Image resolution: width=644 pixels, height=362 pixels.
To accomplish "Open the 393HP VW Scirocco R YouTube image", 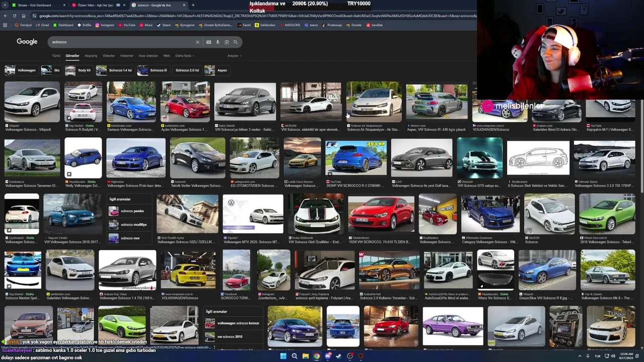I will pos(356,158).
